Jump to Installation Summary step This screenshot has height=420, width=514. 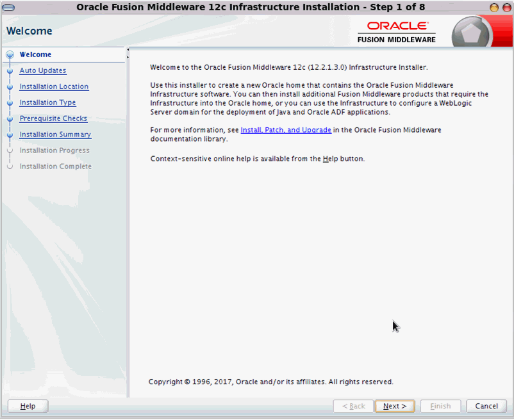point(55,134)
